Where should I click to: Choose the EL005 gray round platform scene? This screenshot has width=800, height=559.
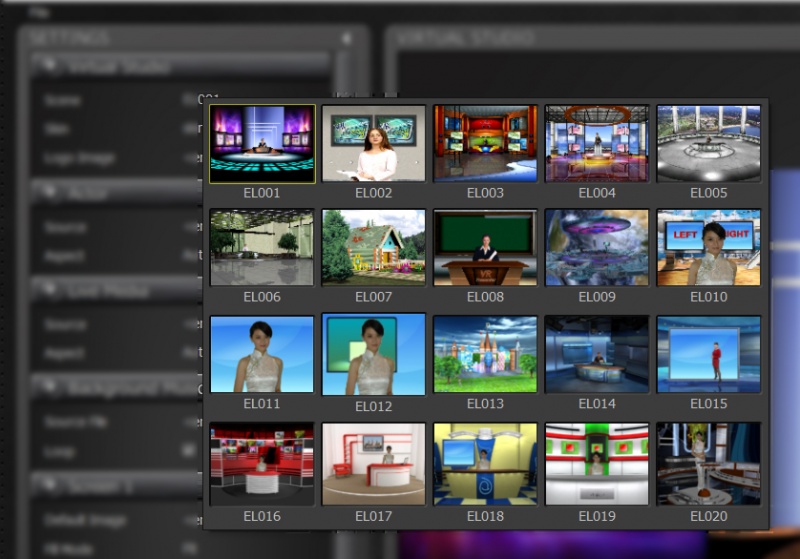coord(709,143)
